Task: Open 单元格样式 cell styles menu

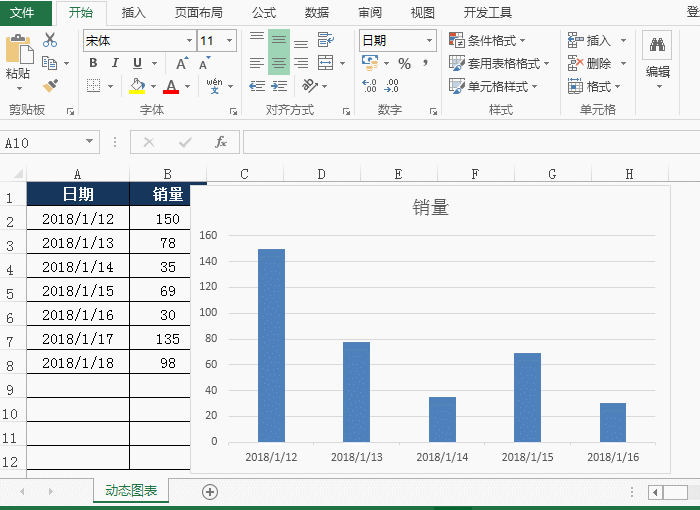Action: tap(493, 86)
